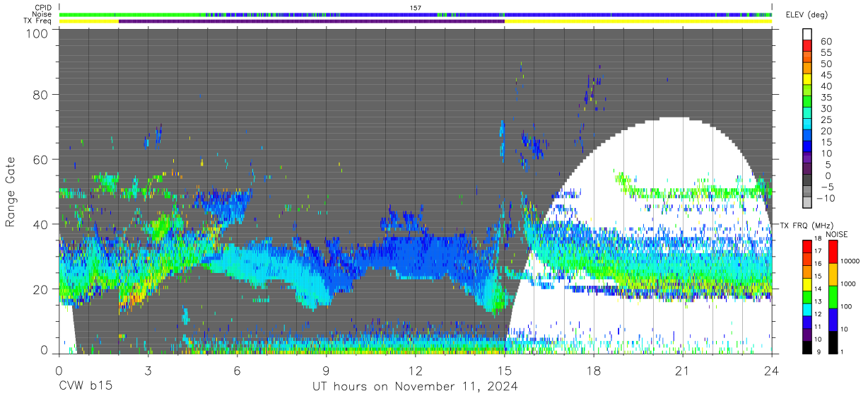The image size is (868, 401).
Task: Click the '25' label on ELEV colorbar
Action: [x=826, y=120]
